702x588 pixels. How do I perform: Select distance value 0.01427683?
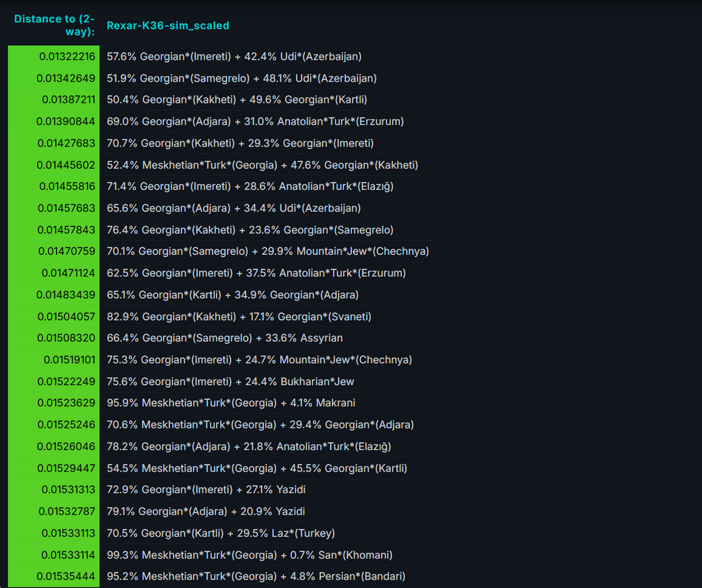click(66, 143)
